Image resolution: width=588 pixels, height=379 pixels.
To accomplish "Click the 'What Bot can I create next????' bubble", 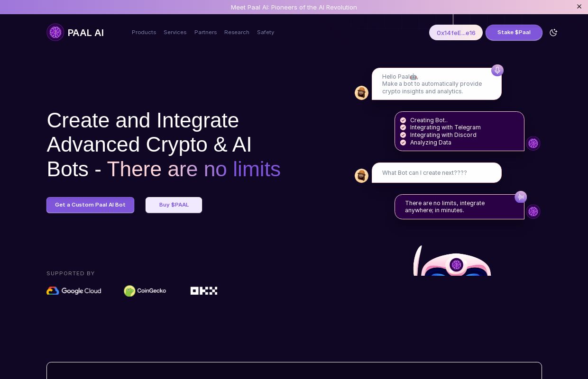I will [437, 172].
